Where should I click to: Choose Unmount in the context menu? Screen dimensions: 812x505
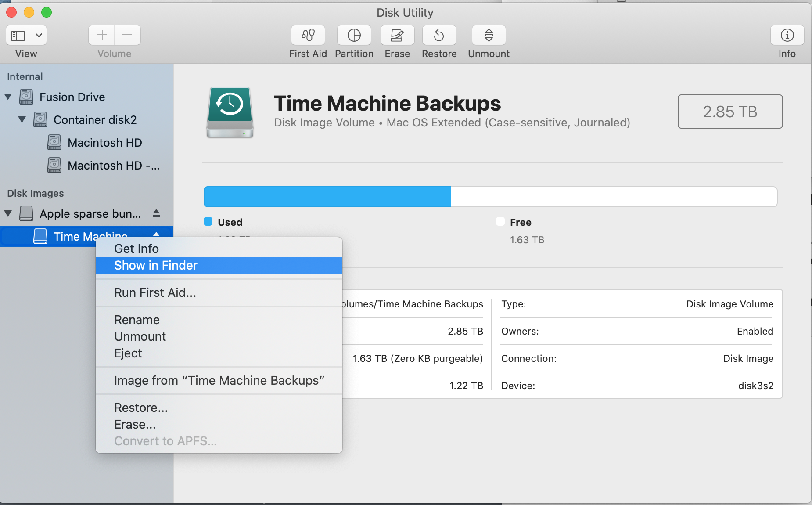(x=219, y=336)
